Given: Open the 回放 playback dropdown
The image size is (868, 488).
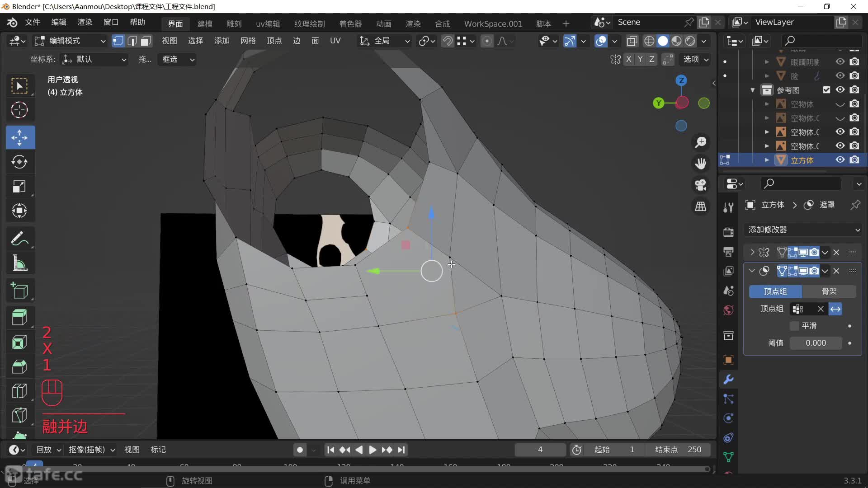Looking at the screenshot, I should click(48, 450).
